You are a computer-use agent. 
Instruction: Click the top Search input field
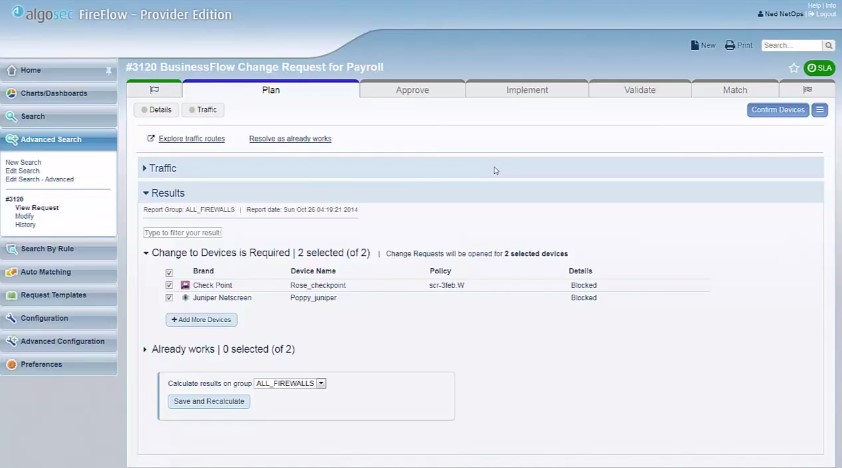point(792,46)
